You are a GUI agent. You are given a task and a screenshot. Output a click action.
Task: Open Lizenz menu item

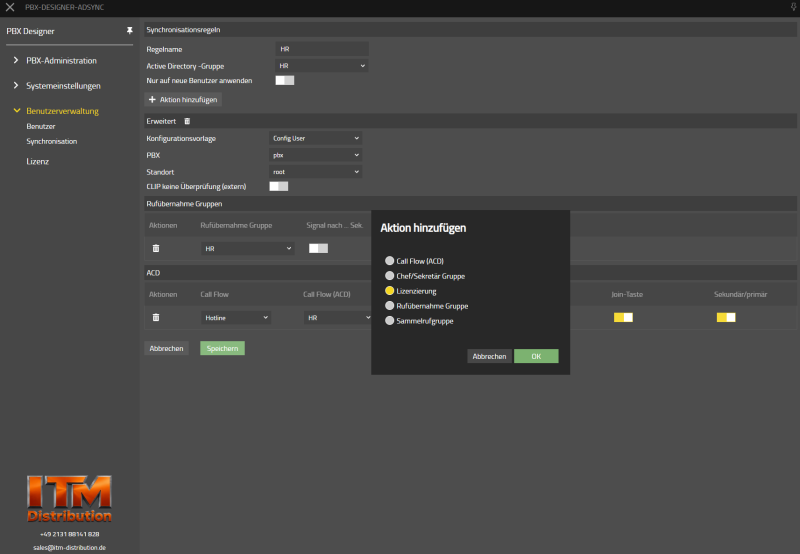pos(38,162)
